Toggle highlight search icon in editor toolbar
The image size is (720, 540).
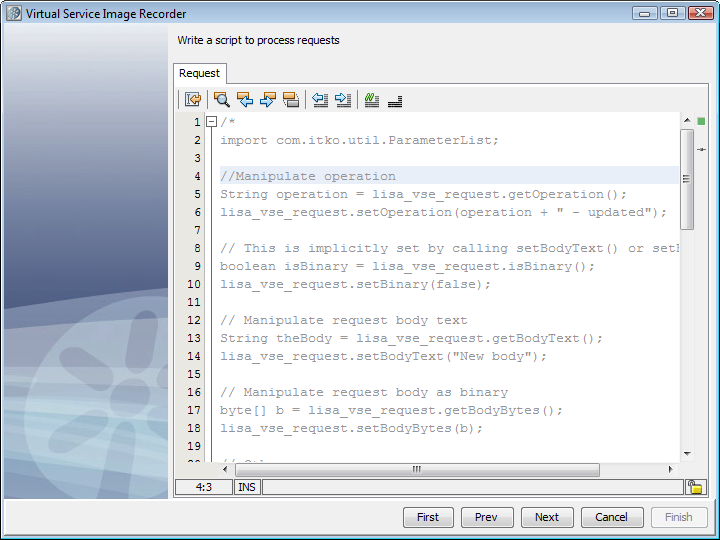[x=291, y=99]
